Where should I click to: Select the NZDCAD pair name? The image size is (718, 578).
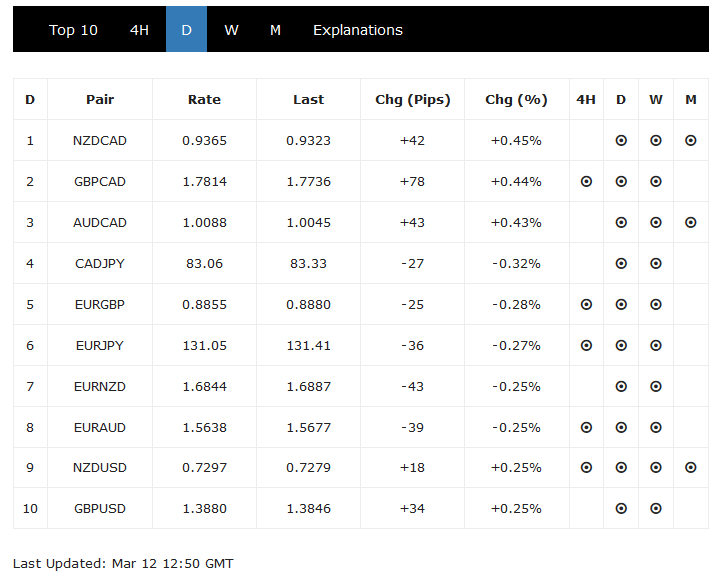click(x=100, y=141)
